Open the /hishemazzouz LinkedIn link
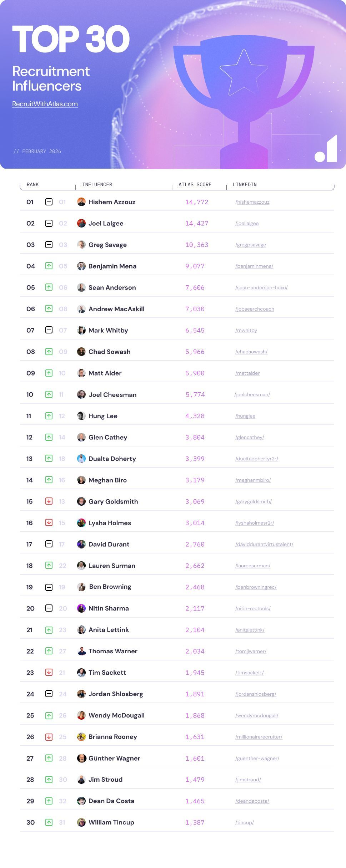346x868 pixels. point(252,202)
